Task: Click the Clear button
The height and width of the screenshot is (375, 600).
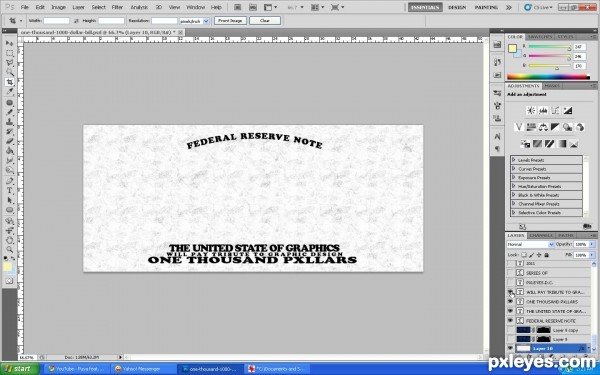Action: (x=265, y=21)
